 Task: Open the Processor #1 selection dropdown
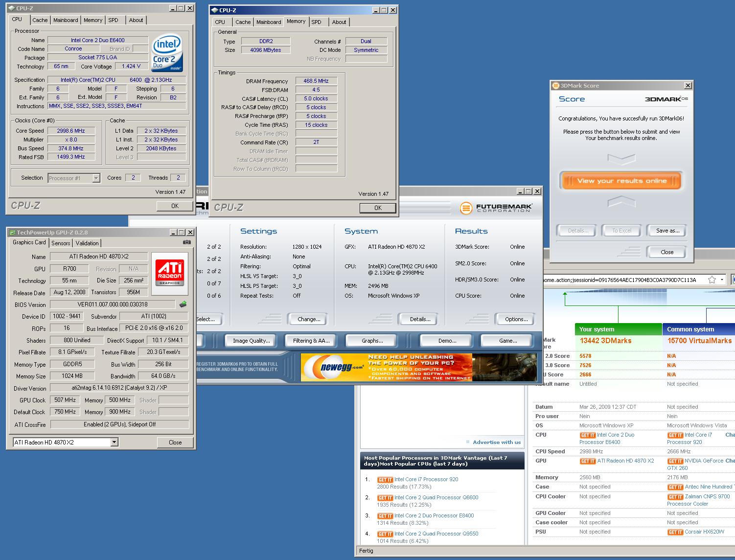click(96, 178)
